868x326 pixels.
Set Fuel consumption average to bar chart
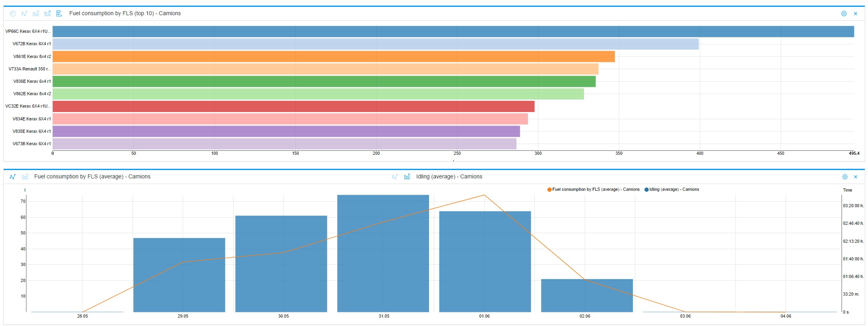[25, 177]
